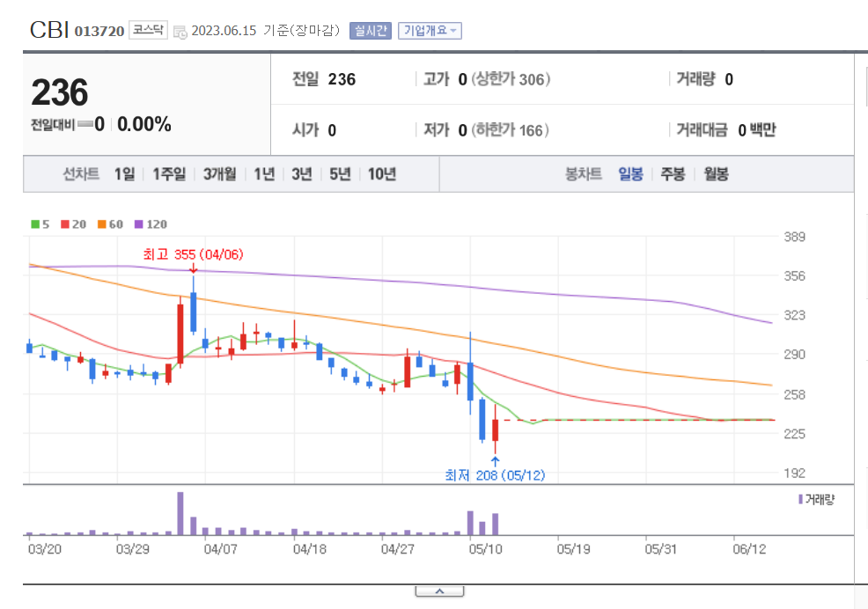Click the 192 price axis label
The width and height of the screenshot is (868, 609).
pos(794,473)
